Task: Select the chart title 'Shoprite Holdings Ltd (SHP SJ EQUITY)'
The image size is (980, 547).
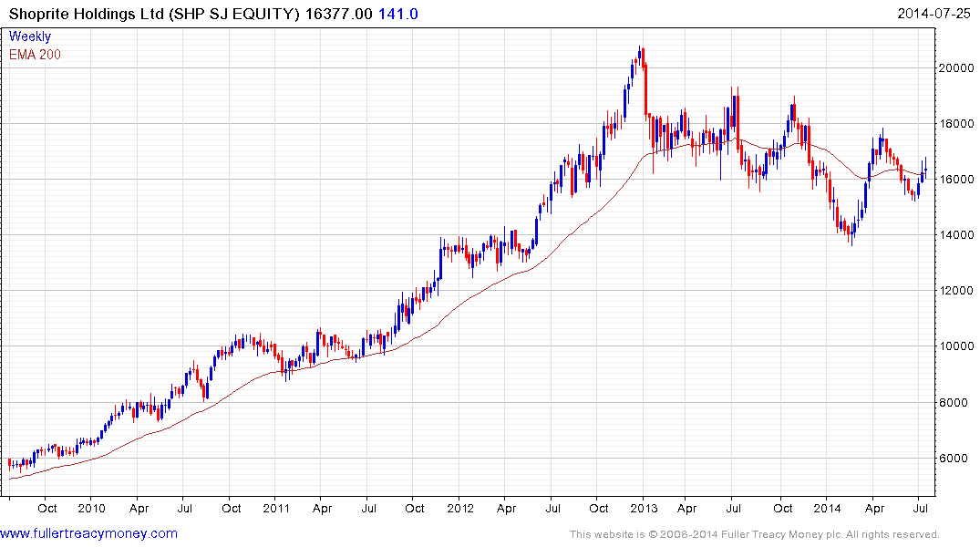Action: pyautogui.click(x=154, y=14)
